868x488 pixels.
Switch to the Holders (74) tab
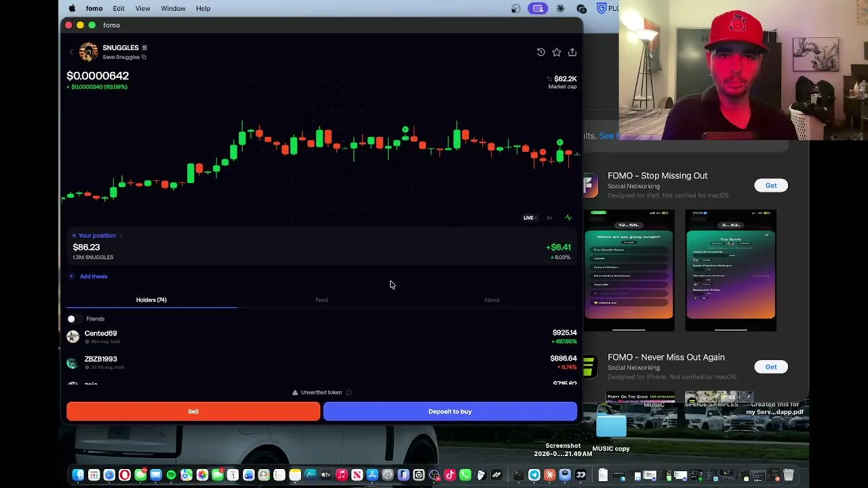tap(151, 300)
